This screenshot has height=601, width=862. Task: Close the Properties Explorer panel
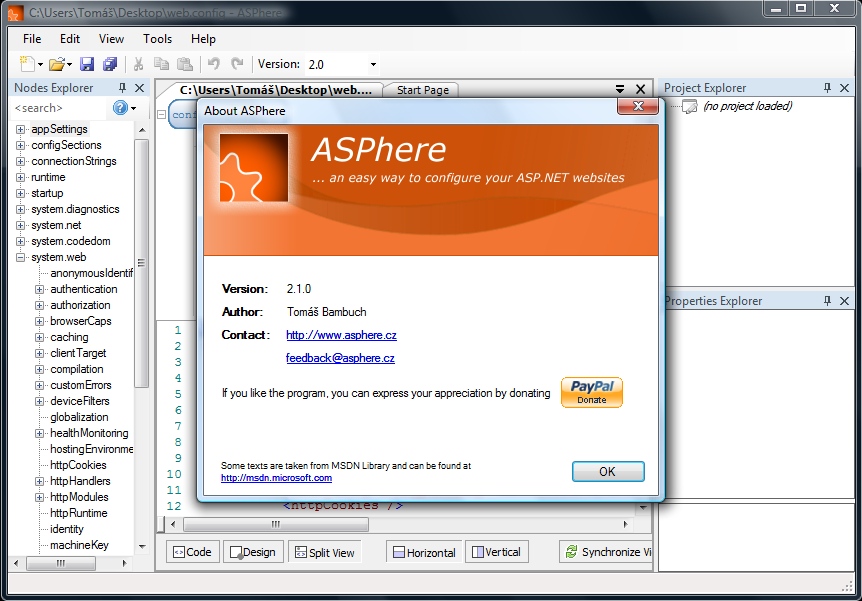[x=844, y=301]
